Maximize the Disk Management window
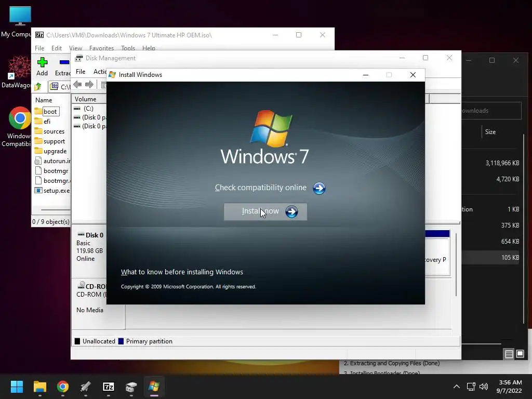Image resolution: width=532 pixels, height=399 pixels. point(425,58)
